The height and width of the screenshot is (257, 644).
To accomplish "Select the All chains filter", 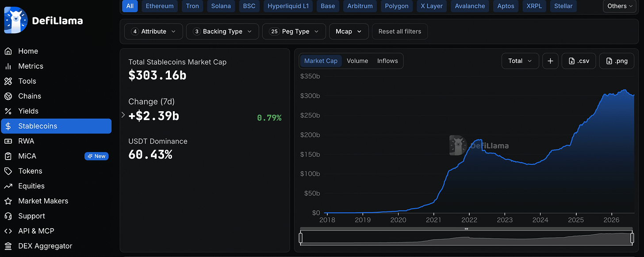I will [130, 6].
